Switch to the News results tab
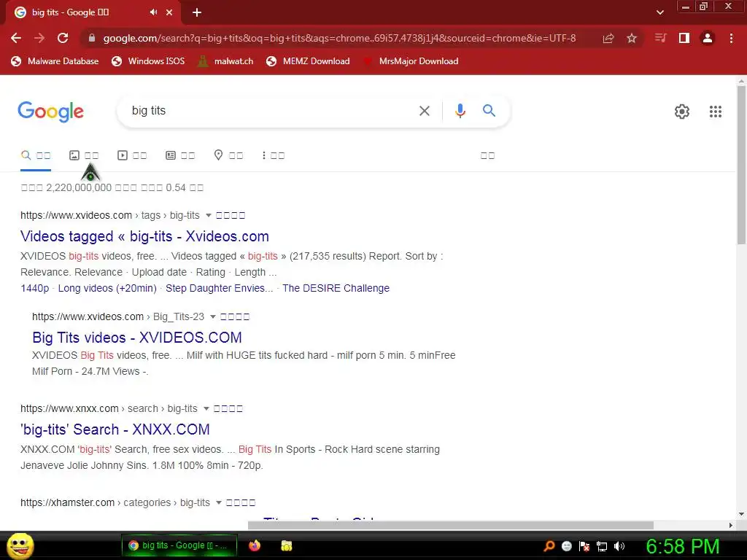This screenshot has height=560, width=747. pyautogui.click(x=180, y=156)
